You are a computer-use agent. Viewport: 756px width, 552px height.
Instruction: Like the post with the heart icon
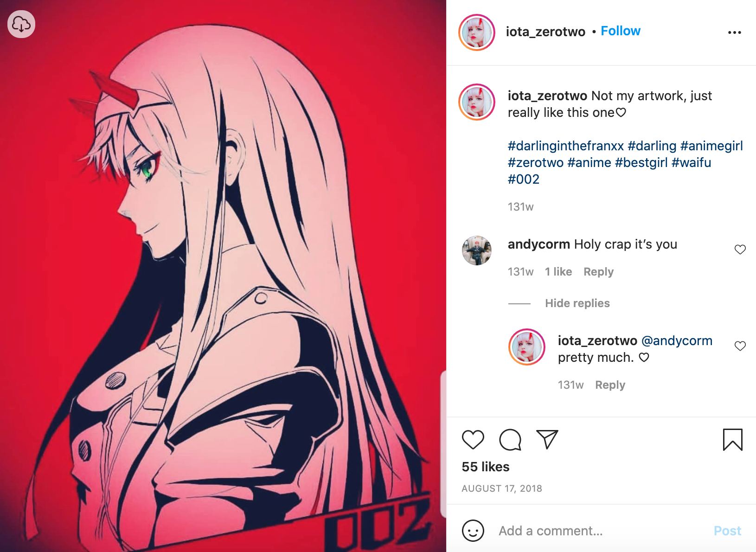473,439
